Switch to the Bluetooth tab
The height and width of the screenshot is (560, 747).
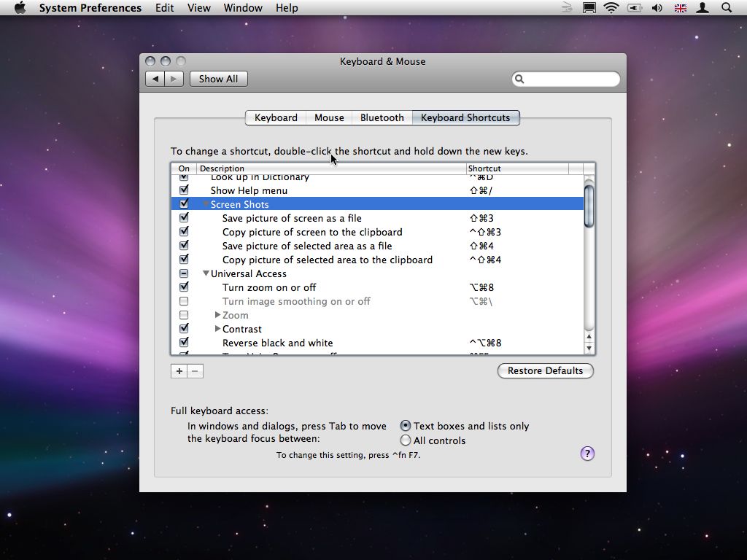pyautogui.click(x=382, y=117)
